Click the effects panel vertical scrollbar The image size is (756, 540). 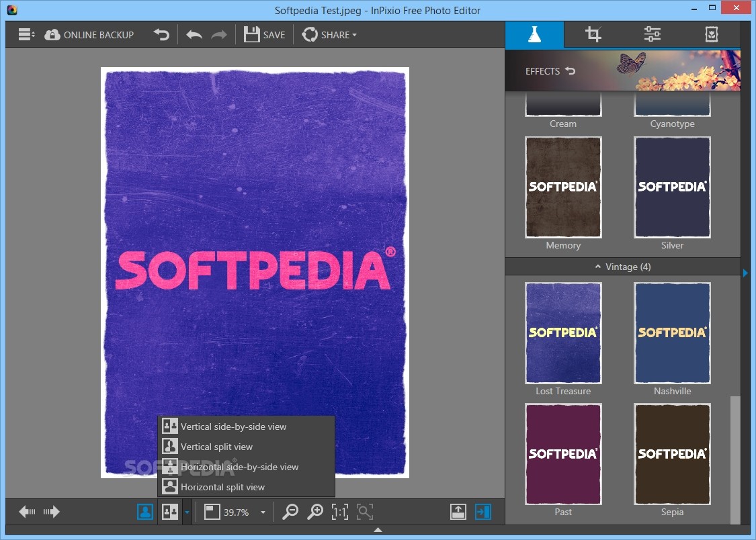734,460
